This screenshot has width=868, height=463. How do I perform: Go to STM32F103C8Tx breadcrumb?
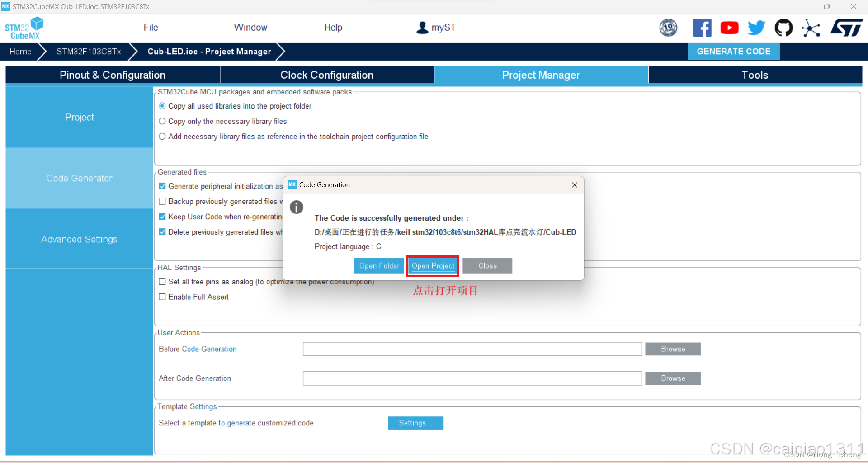[x=89, y=52]
